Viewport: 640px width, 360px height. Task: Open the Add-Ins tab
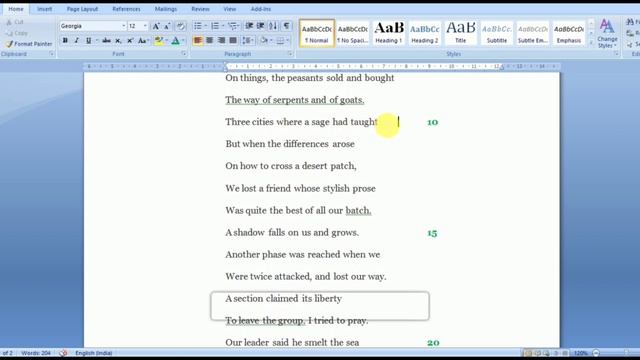[x=261, y=9]
